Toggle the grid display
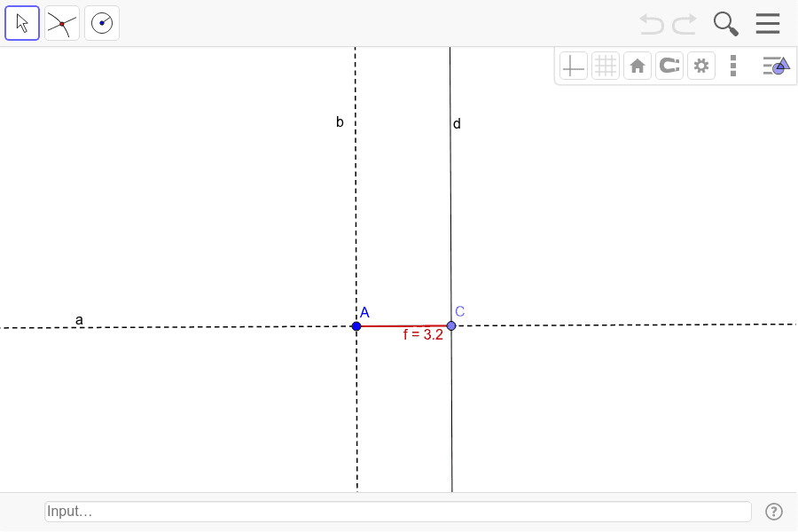The height and width of the screenshot is (532, 798). [606, 66]
